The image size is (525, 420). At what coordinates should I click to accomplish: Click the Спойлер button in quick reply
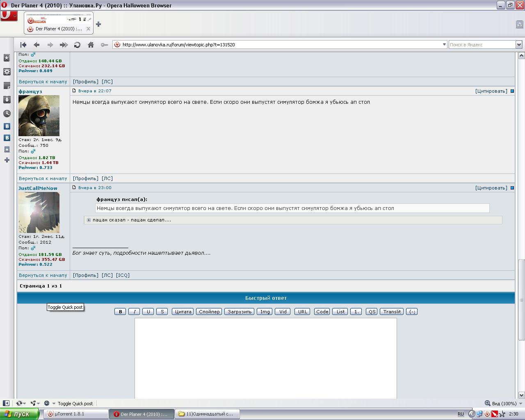point(209,312)
